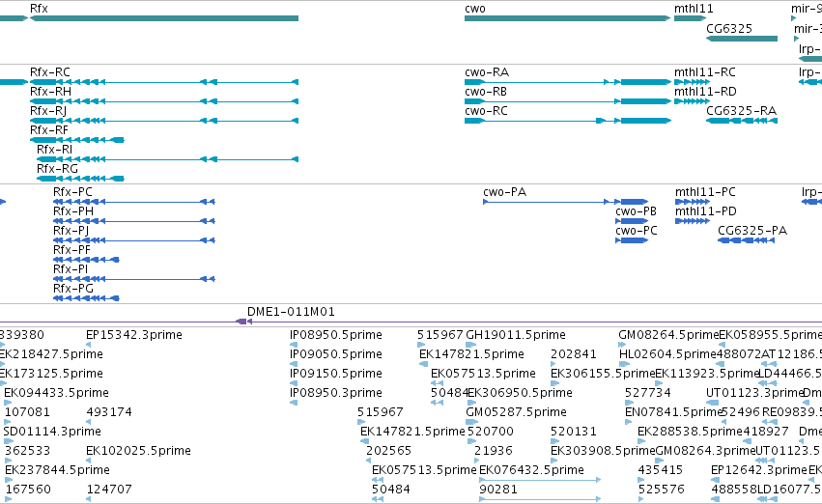822x504 pixels.
Task: Click the 21936 EST label
Action: coord(494,451)
